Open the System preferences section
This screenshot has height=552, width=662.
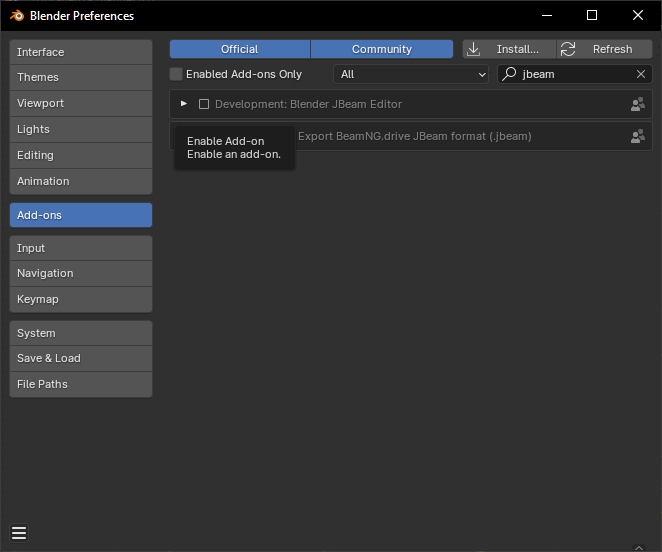[x=81, y=333]
